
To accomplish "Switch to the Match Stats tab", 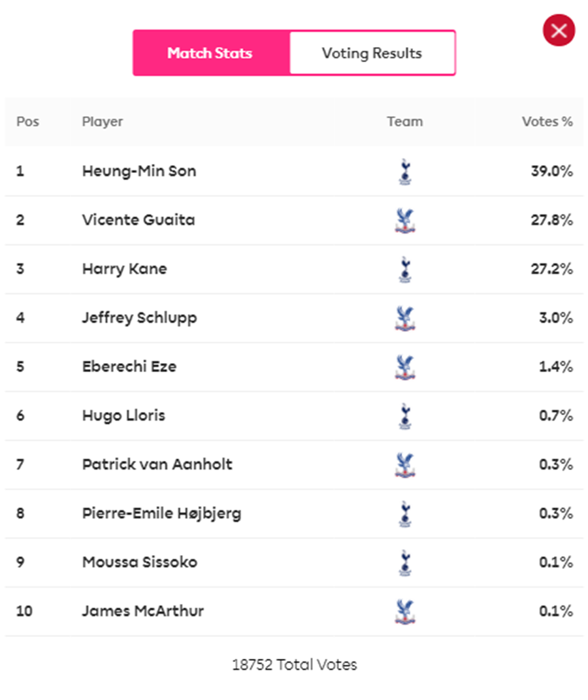I will point(211,53).
